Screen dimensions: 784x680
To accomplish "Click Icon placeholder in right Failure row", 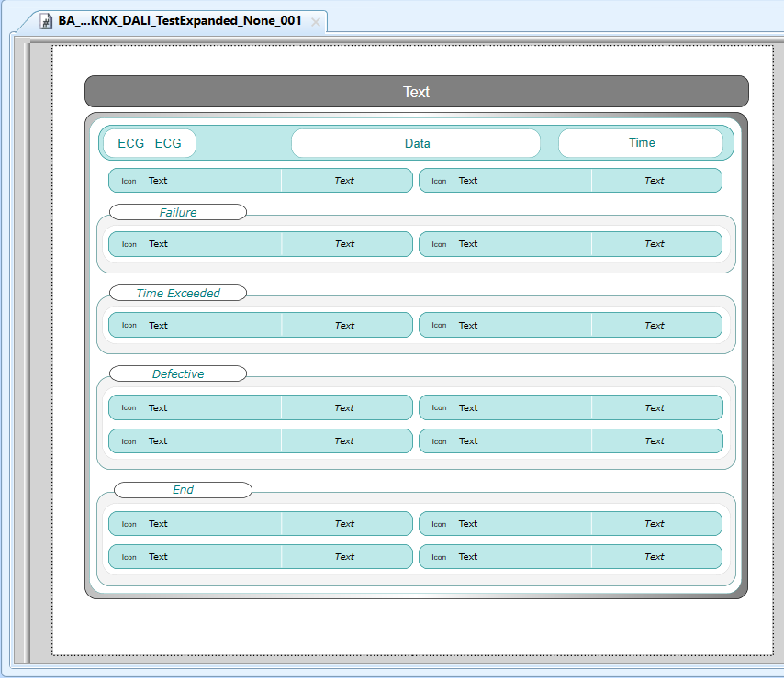I will tap(439, 245).
